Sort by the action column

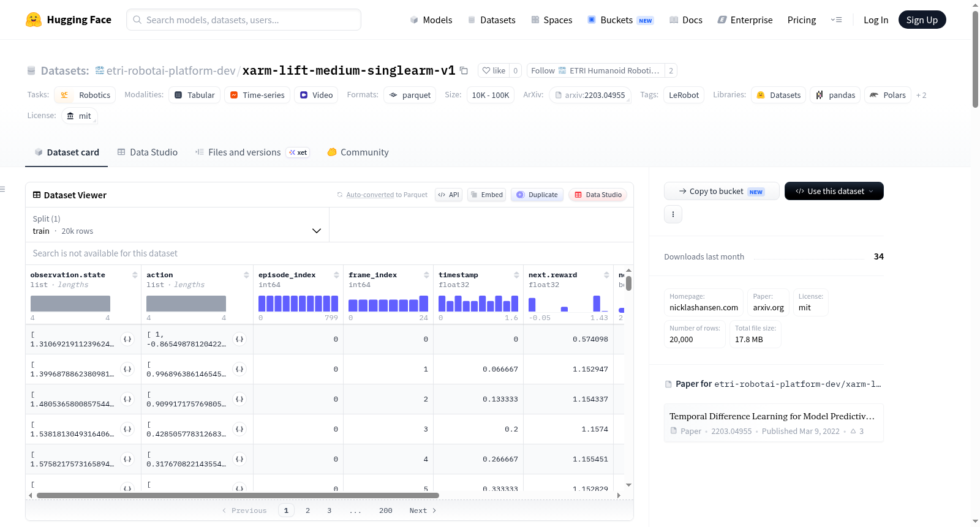pos(246,275)
